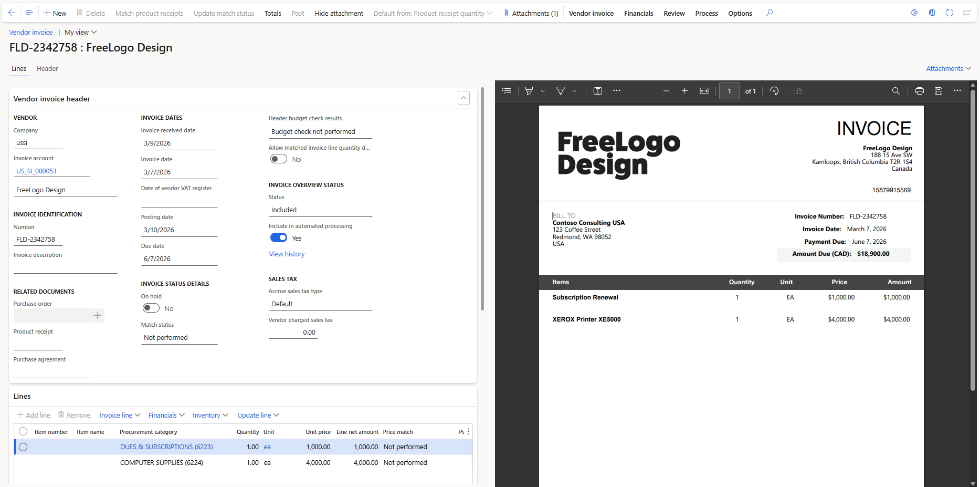Select the DUES & SUBSCRIPTIONS line radio button
This screenshot has width=980, height=487.
[x=23, y=447]
